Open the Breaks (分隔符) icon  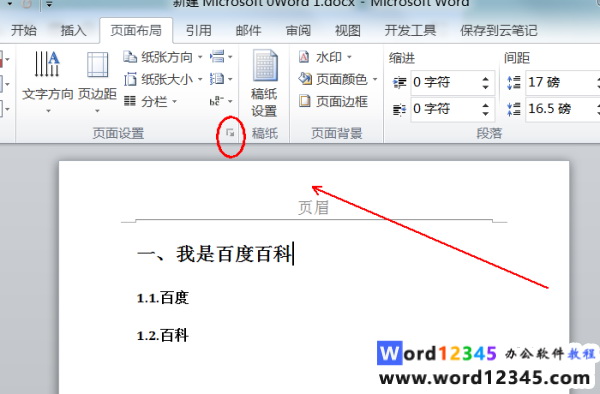(x=221, y=57)
